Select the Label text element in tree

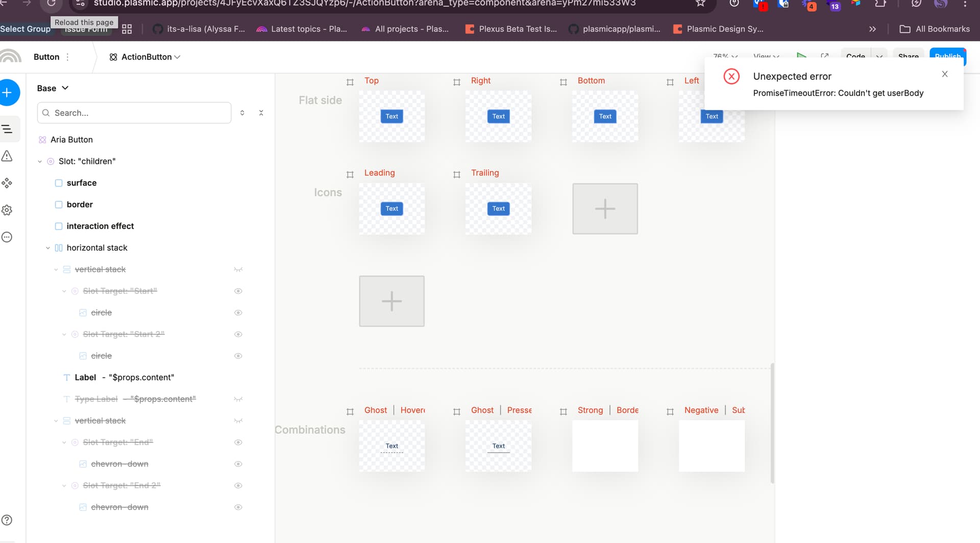pyautogui.click(x=85, y=377)
